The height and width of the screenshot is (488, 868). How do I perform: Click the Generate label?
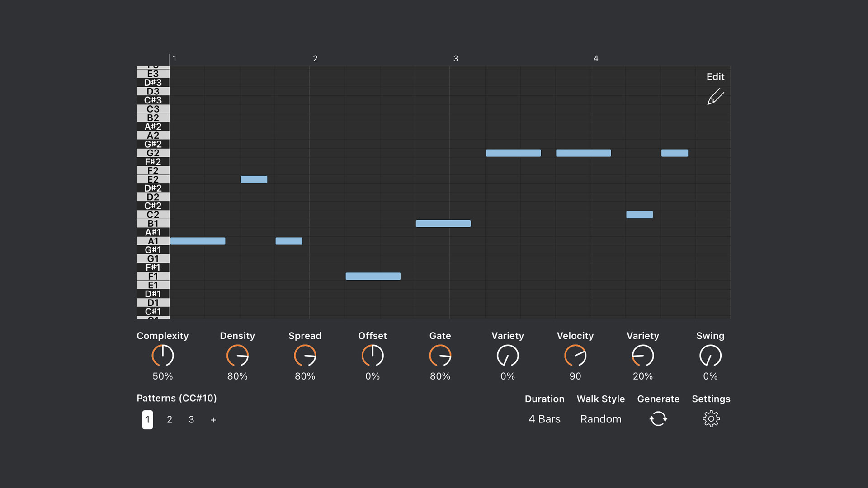click(x=658, y=399)
